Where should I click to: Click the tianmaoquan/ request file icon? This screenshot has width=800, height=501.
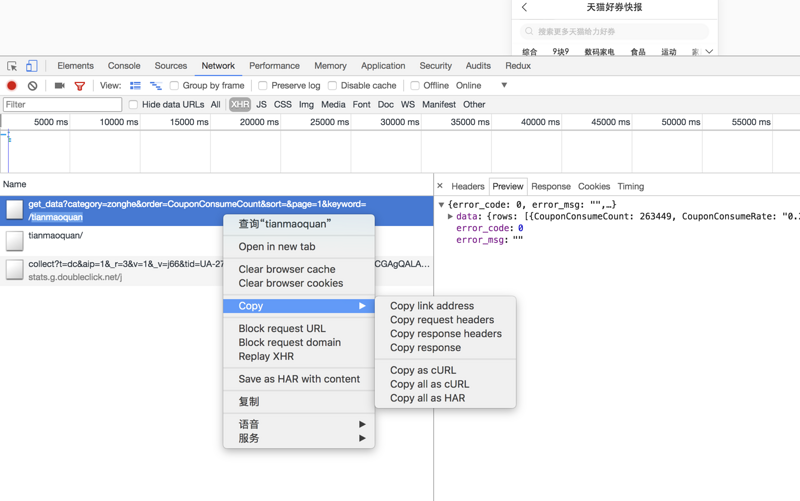click(x=14, y=241)
